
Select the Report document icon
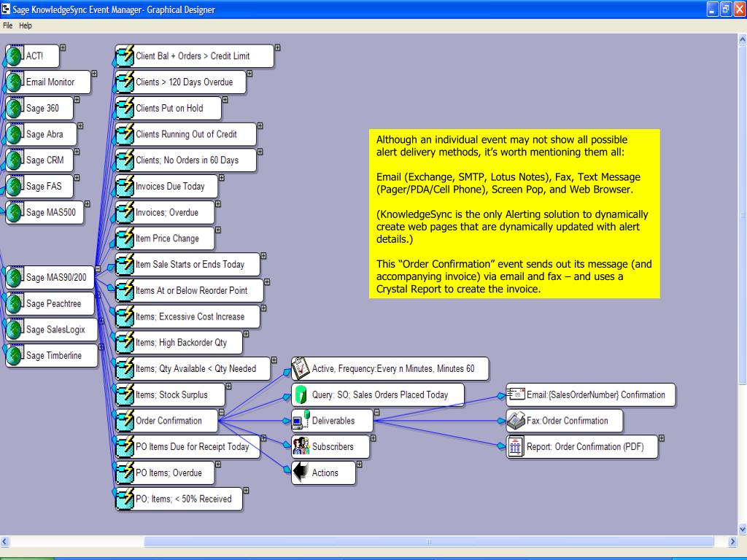tap(516, 447)
